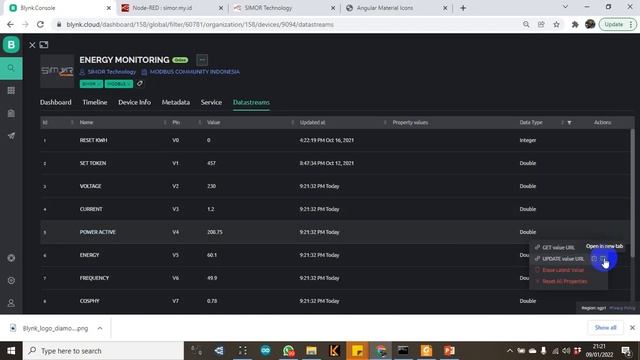Sort by the Name column header
Screen dimensions: 640x360
(86, 122)
